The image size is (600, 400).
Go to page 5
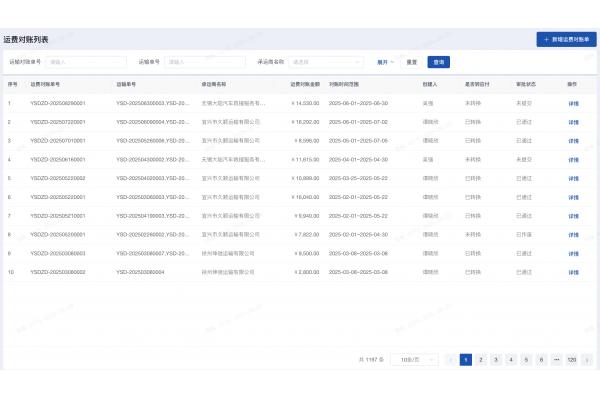(x=526, y=359)
